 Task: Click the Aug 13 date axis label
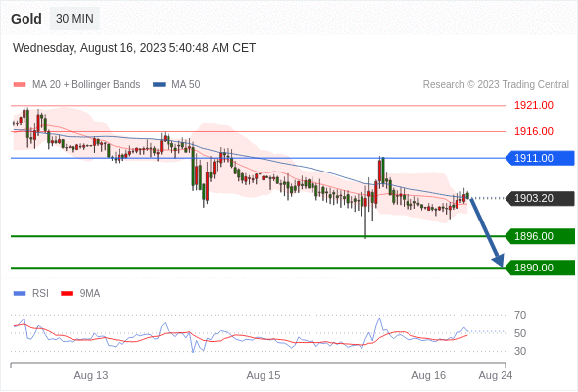91,375
